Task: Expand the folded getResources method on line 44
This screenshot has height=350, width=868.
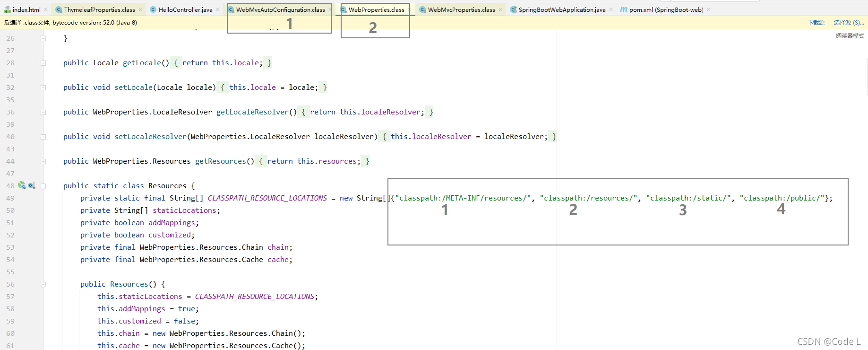Action: click(43, 161)
